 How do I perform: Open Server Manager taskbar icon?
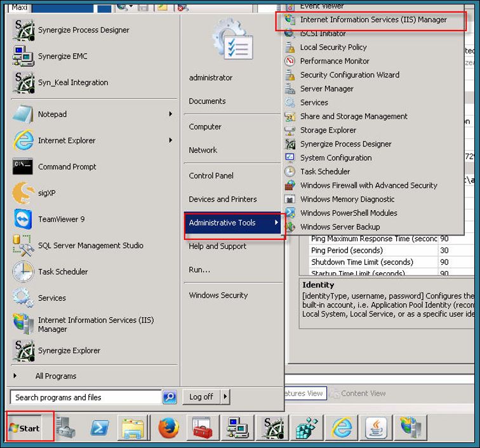(65, 427)
